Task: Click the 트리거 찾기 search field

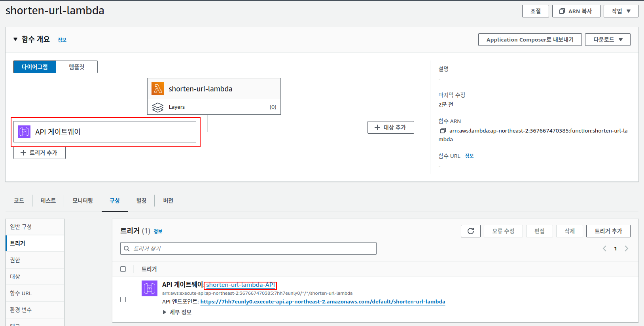Action: (248, 248)
